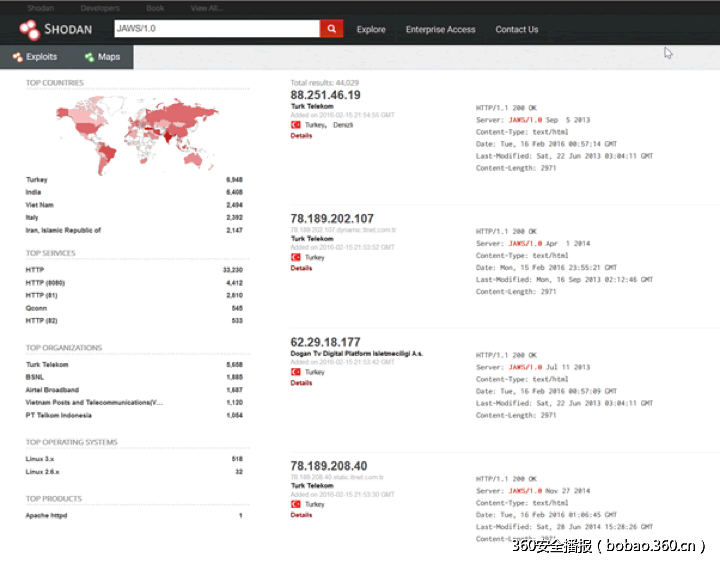The image size is (720, 564).
Task: Expand the View All top bar menu
Action: click(x=207, y=7)
